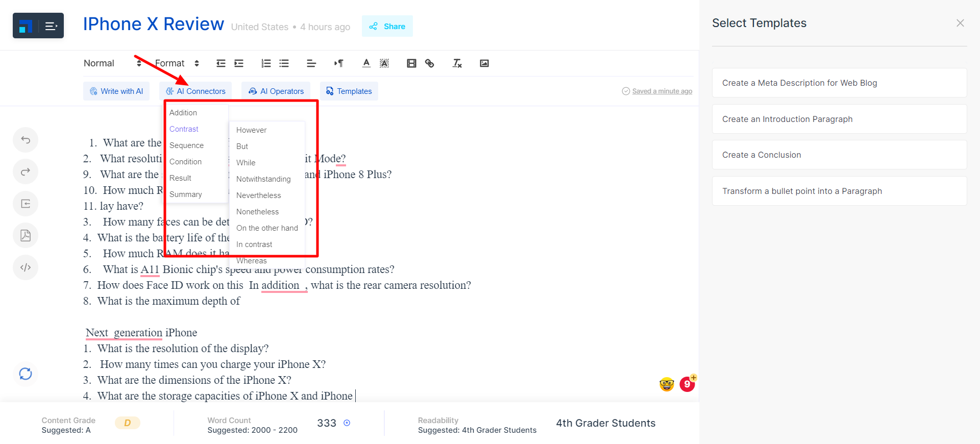
Task: Choose Create a Meta Description for Web Blog
Action: tap(840, 83)
